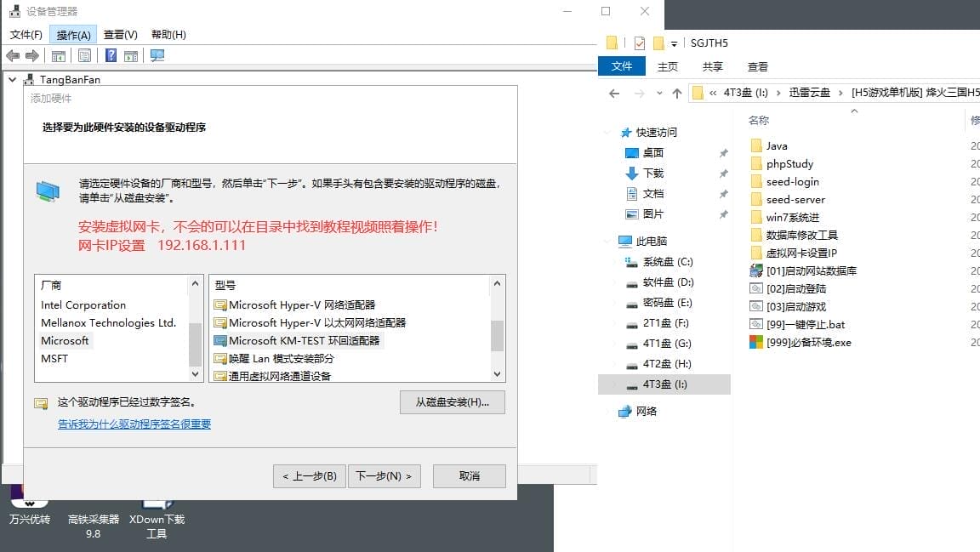The image size is (980, 552).
Task: Switch to the 查看 ribbon tab in Explorer
Action: coord(757,66)
